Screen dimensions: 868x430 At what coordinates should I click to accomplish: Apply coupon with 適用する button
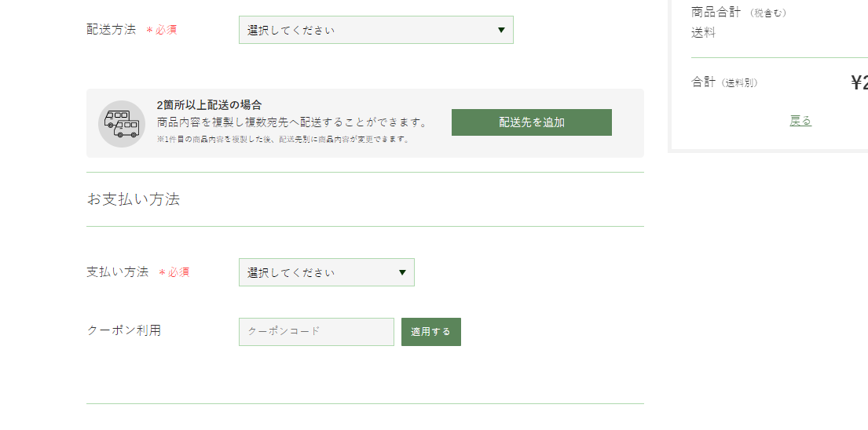pos(430,332)
